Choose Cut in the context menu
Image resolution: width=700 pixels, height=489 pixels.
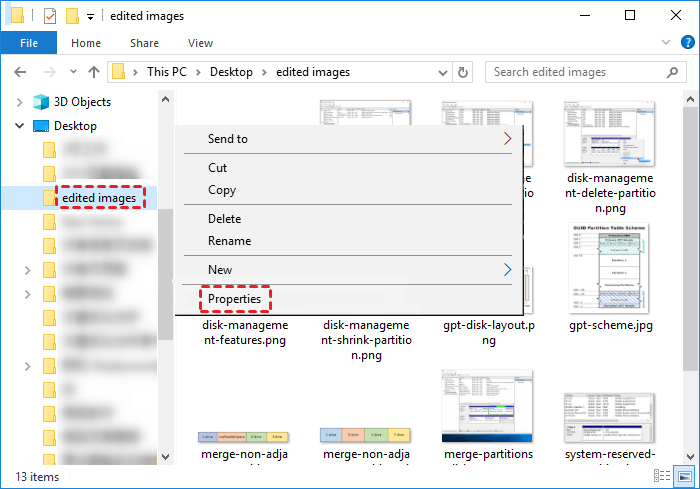click(348, 168)
